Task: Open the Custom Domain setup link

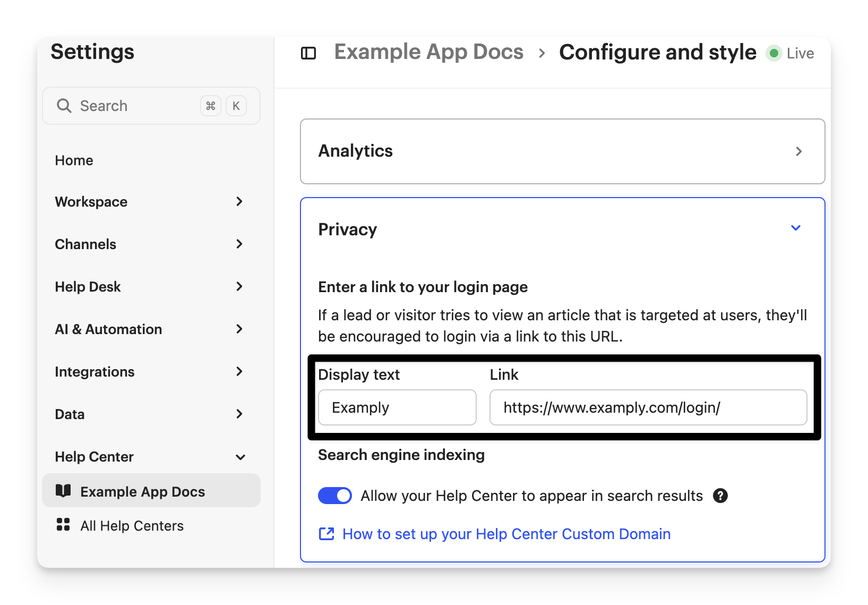Action: pyautogui.click(x=506, y=534)
